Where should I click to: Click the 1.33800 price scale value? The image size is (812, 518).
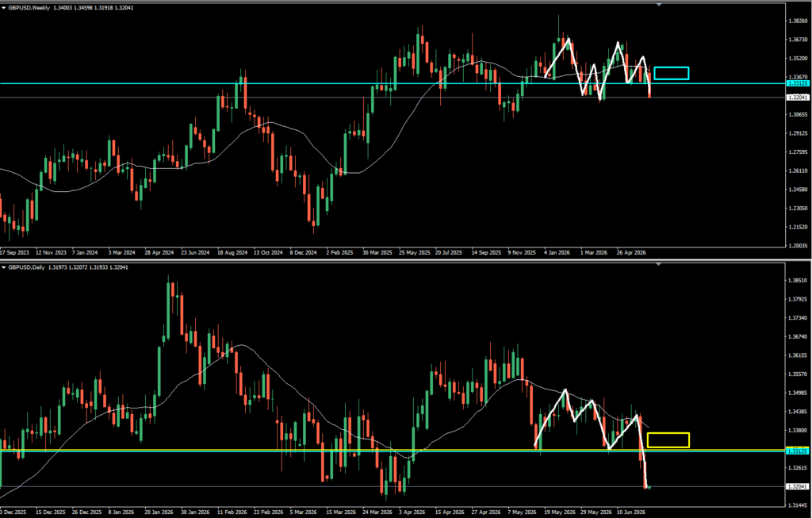(798, 431)
